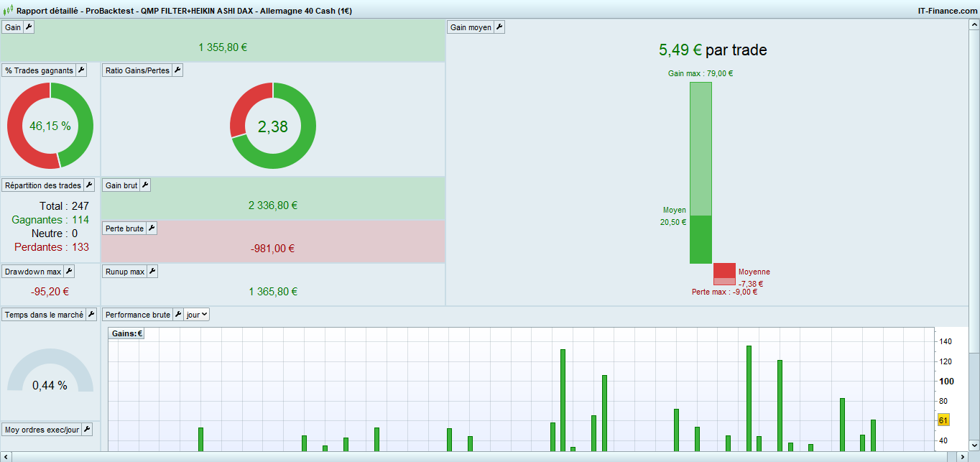The height and width of the screenshot is (462, 980).
Task: Click the yellow 61 axis value marker
Action: pos(944,420)
